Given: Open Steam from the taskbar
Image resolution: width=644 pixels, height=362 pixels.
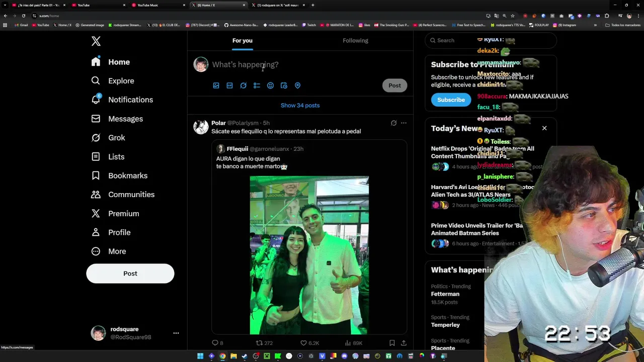Looking at the screenshot, I should pyautogui.click(x=245, y=356).
